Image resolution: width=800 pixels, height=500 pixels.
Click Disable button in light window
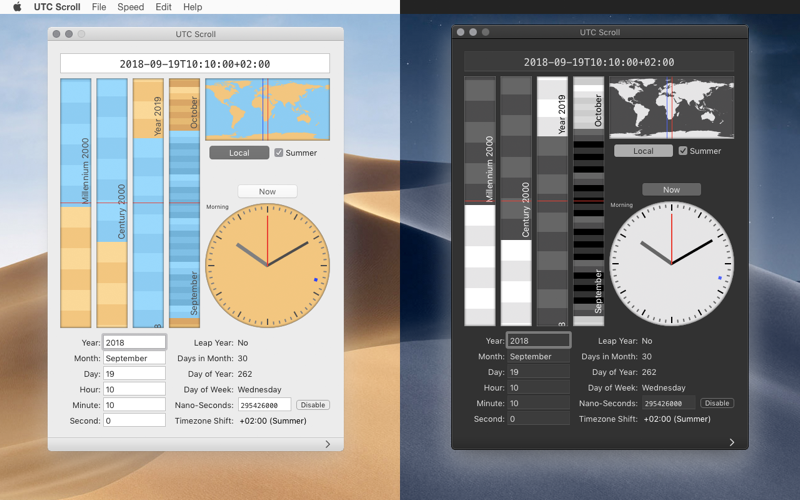[313, 405]
